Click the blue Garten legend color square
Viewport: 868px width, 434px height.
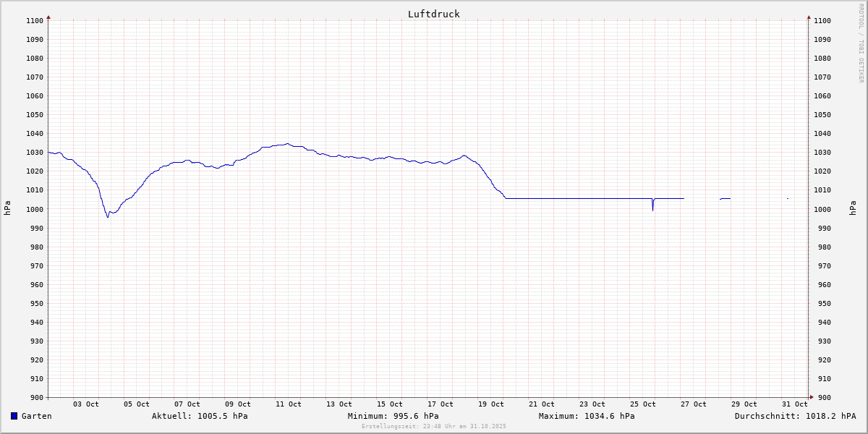(14, 416)
